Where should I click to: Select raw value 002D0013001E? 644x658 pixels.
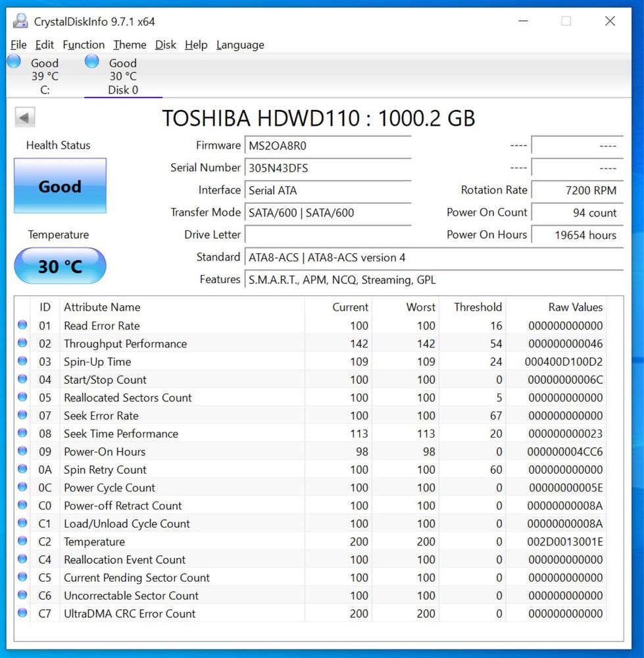point(565,542)
